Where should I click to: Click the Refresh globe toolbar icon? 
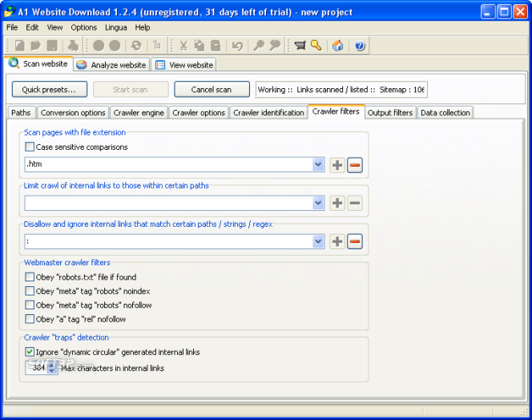click(136, 45)
